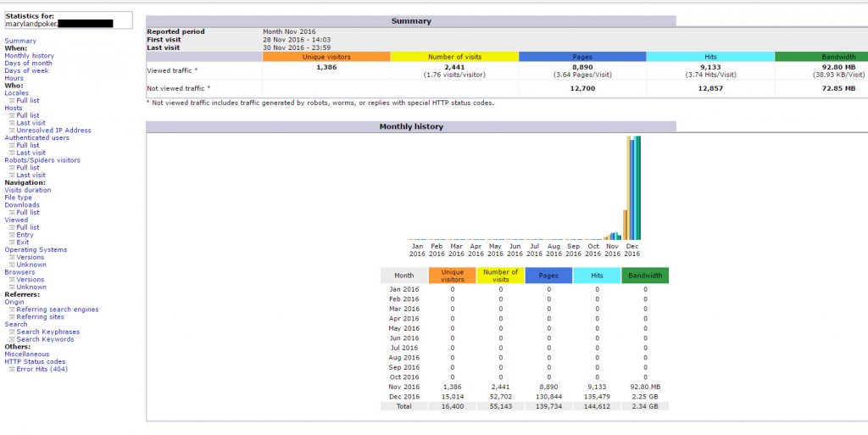Click the page icon beside Unresolved IP Address
Viewport: 868px width, 435px height.
pos(12,131)
